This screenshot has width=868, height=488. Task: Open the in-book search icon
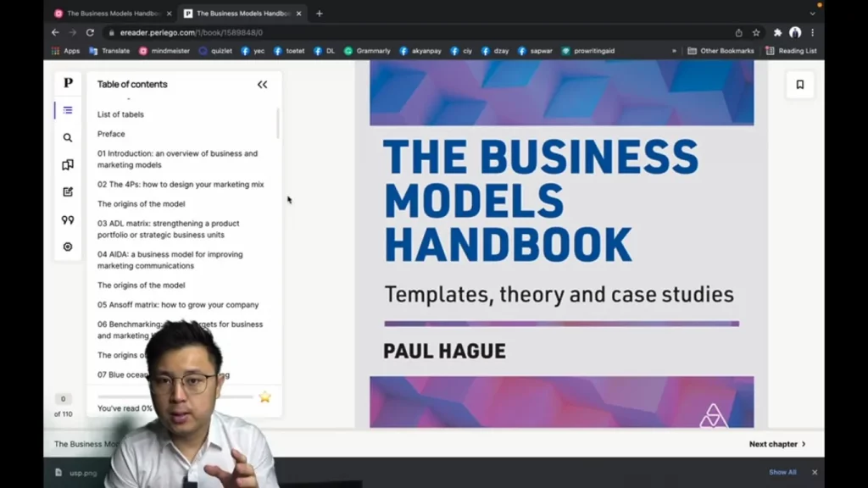[x=68, y=138]
